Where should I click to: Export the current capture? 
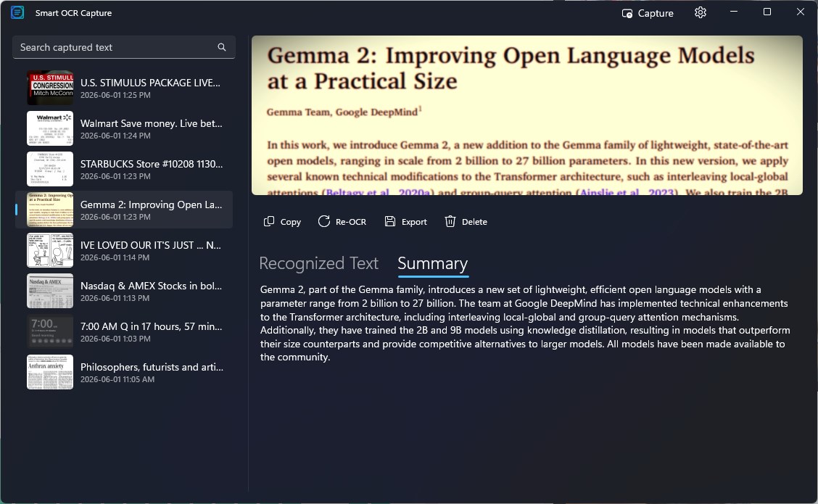coord(406,222)
